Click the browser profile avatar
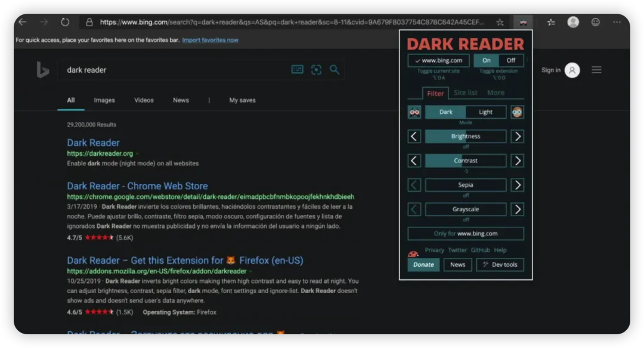644x348 pixels. (573, 22)
